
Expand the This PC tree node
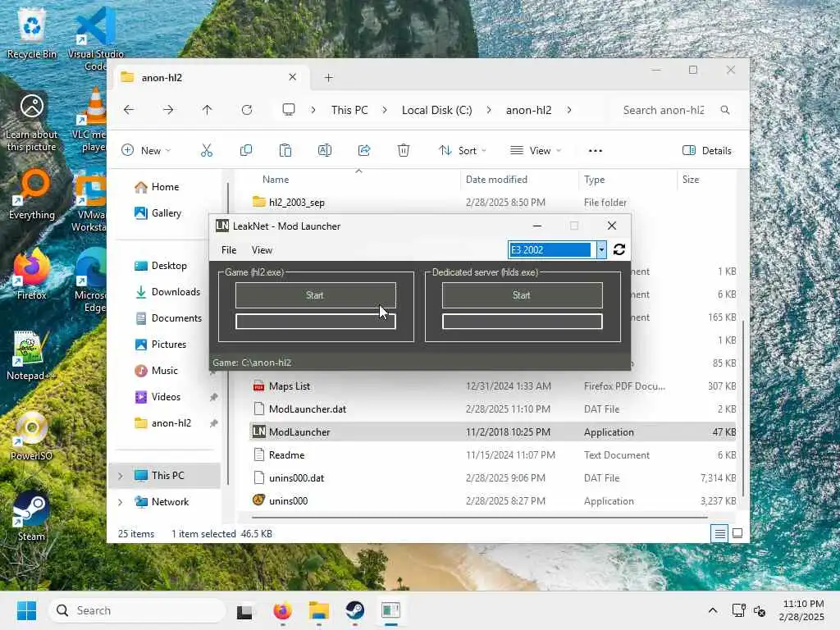point(120,476)
